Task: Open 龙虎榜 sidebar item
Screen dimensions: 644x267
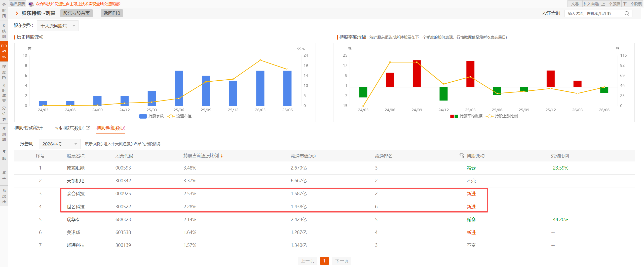Action: point(4,196)
